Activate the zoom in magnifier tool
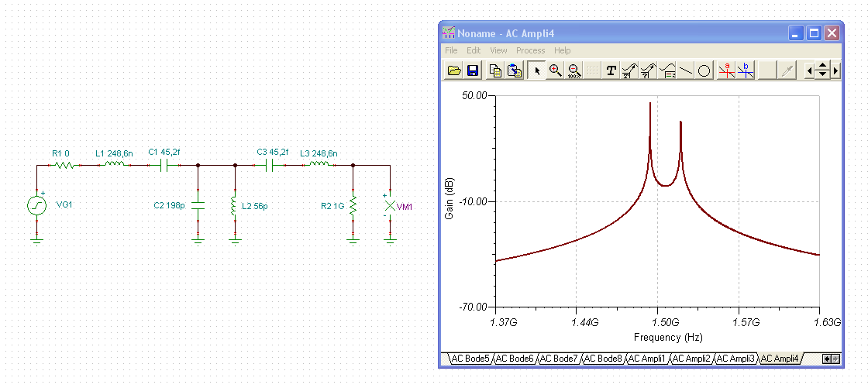This screenshot has width=868, height=388. [555, 70]
